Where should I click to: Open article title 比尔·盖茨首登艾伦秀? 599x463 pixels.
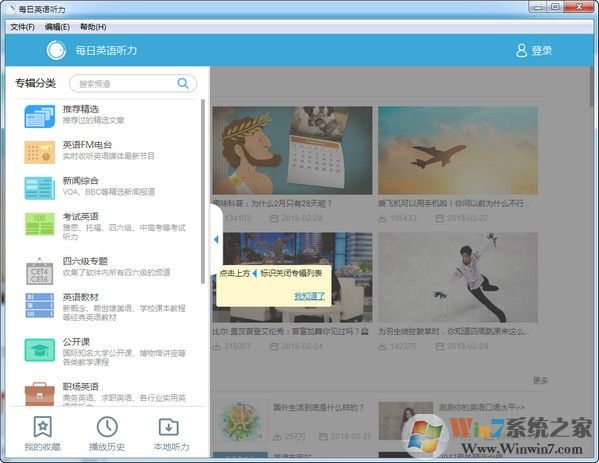290,332
